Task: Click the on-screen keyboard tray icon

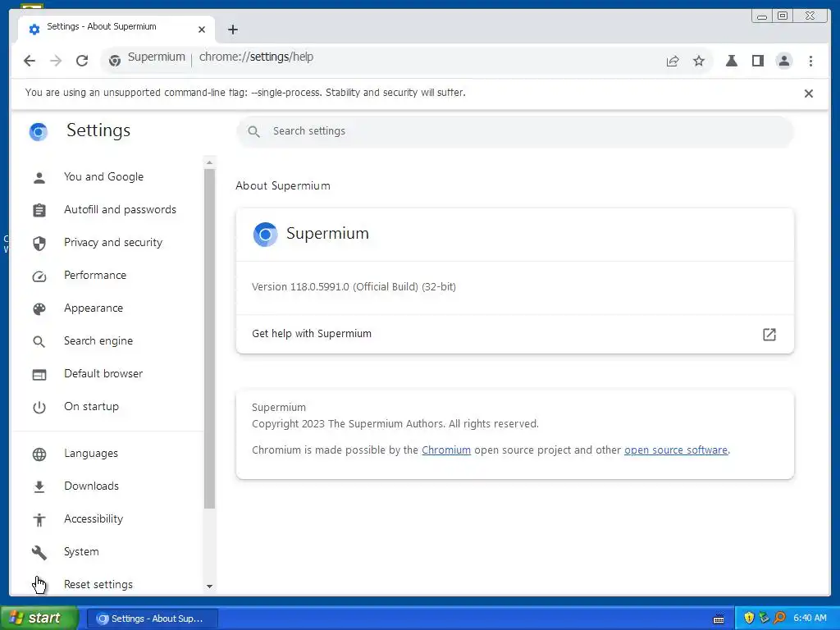Action: (719, 619)
